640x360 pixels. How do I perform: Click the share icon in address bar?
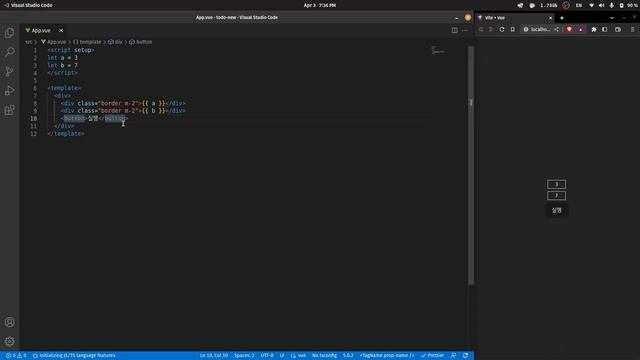click(556, 29)
